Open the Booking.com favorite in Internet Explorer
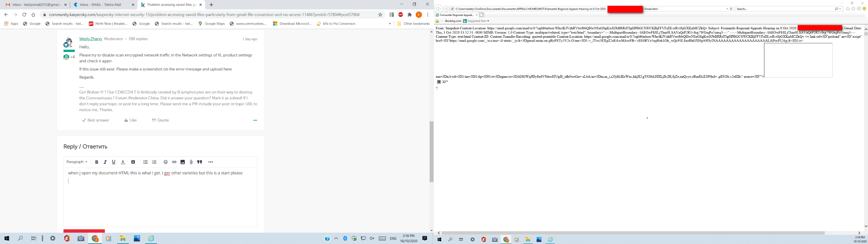868x244 pixels. [x=451, y=21]
